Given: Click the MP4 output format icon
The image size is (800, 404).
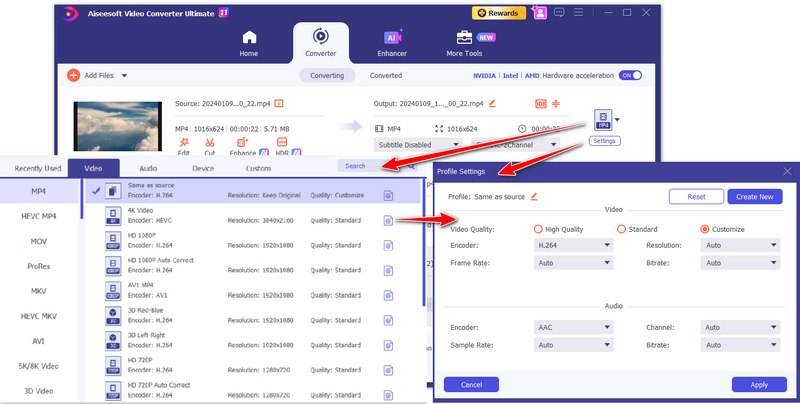Looking at the screenshot, I should tap(603, 120).
